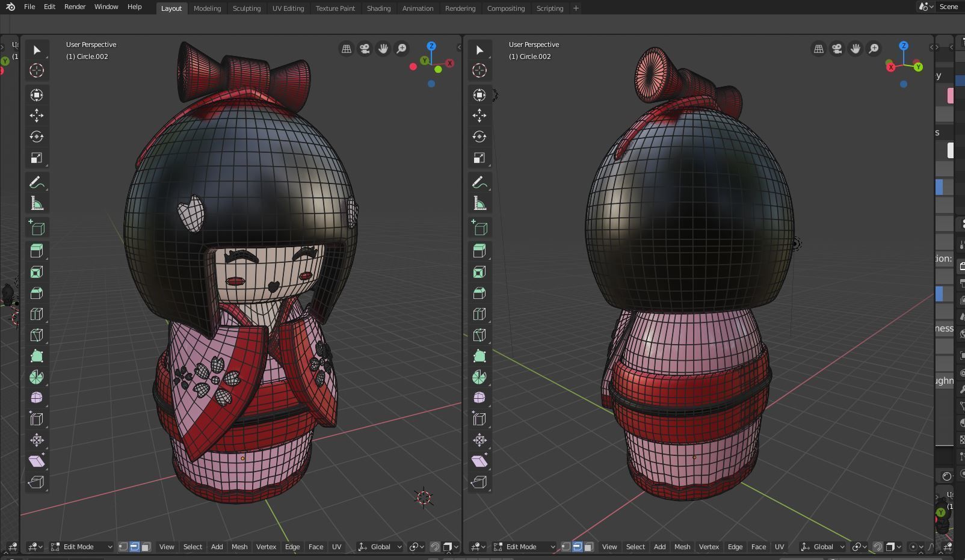Select the Bevel tool in left viewport
Image resolution: width=965 pixels, height=560 pixels.
pyautogui.click(x=37, y=293)
